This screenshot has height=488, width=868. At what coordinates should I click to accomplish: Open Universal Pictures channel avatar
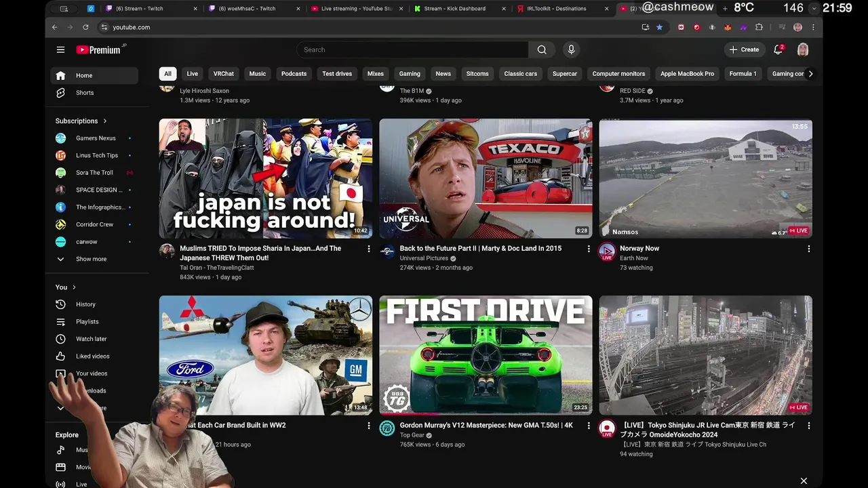pos(387,251)
